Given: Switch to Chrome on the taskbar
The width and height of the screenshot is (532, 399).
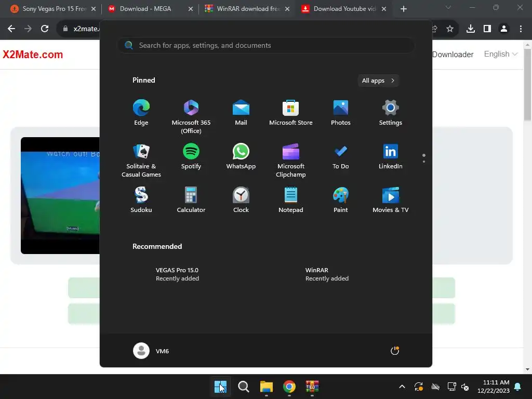Looking at the screenshot, I should point(289,387).
